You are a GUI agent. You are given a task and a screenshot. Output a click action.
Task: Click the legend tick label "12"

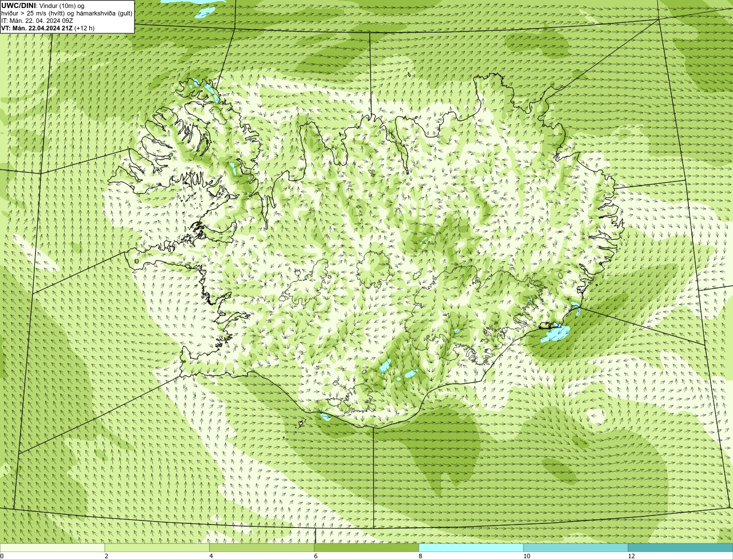[x=631, y=556]
